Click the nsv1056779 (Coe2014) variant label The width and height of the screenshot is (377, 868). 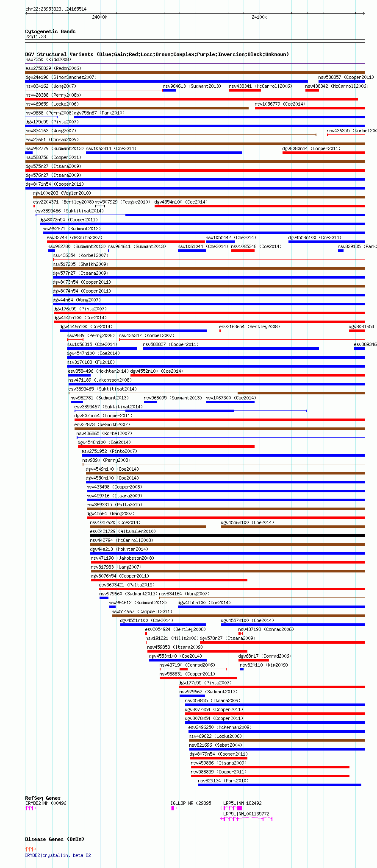(x=280, y=104)
